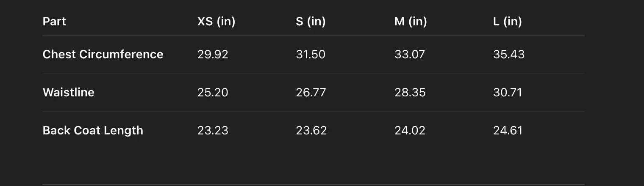Click the Back Coat Length row label
644x186 pixels.
click(x=93, y=131)
